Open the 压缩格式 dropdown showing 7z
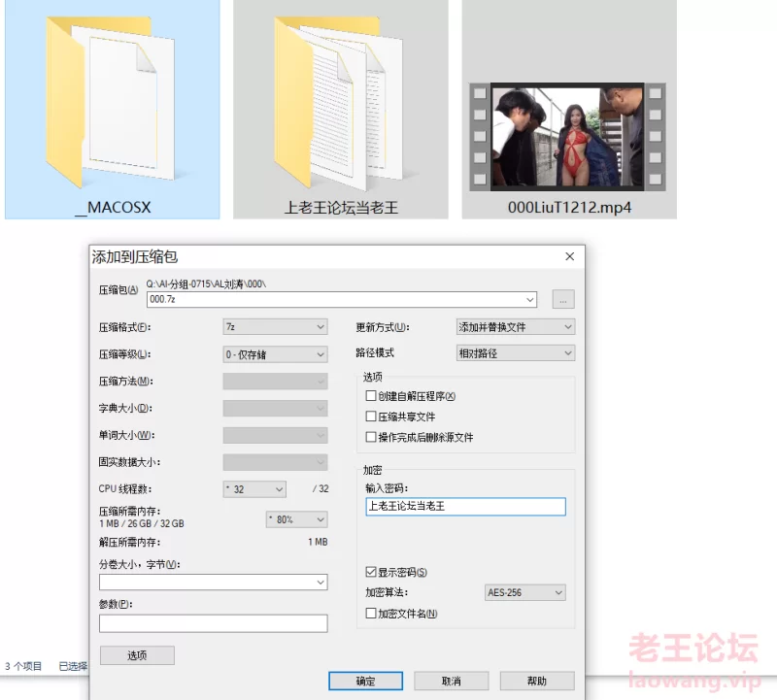 click(275, 327)
